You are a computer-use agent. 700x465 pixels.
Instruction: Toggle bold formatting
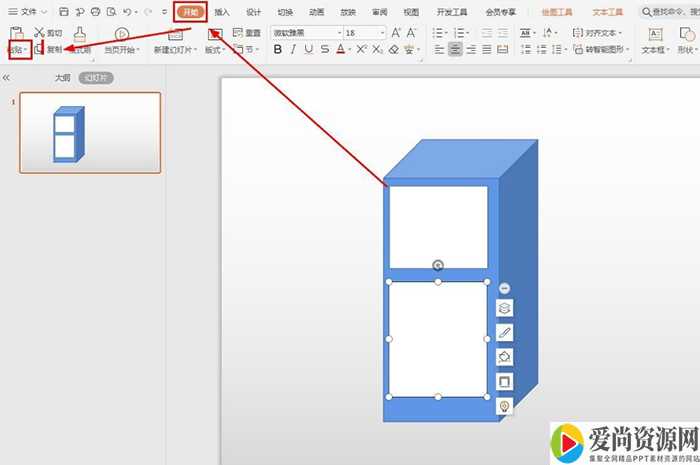click(x=278, y=49)
